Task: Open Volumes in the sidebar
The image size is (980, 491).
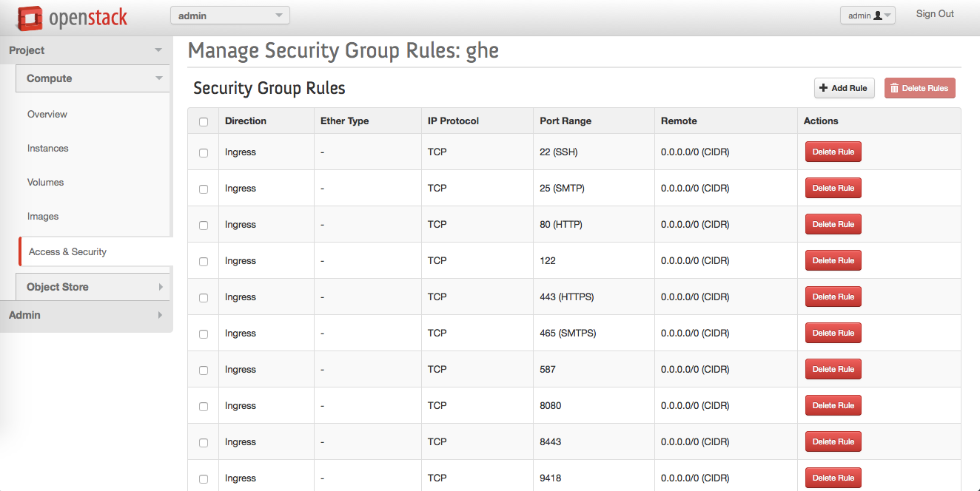Action: pos(46,183)
